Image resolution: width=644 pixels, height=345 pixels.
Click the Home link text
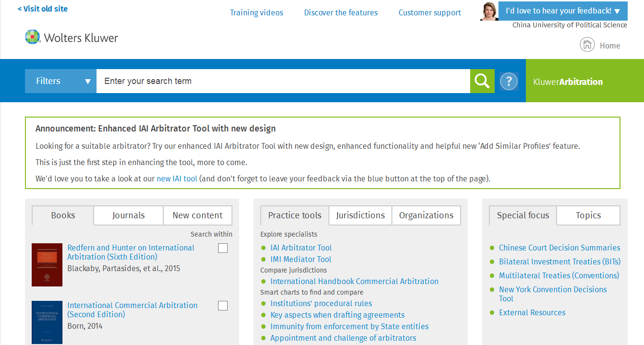pyautogui.click(x=610, y=46)
